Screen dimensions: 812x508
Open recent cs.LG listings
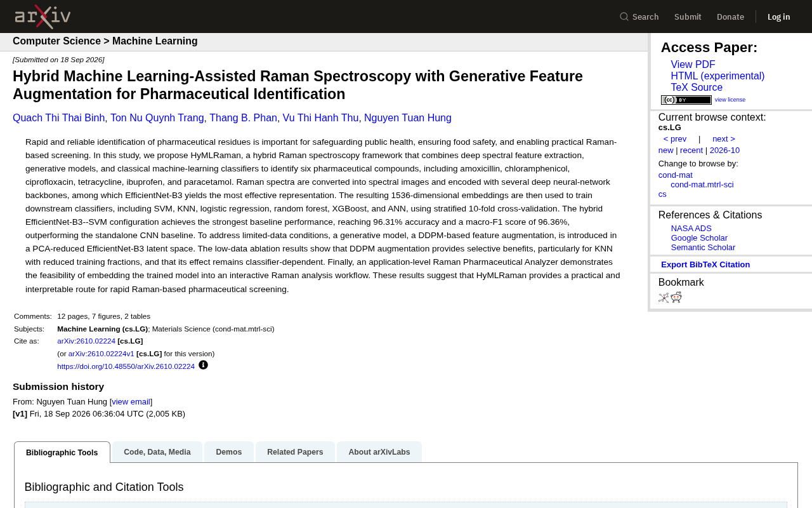(x=691, y=150)
